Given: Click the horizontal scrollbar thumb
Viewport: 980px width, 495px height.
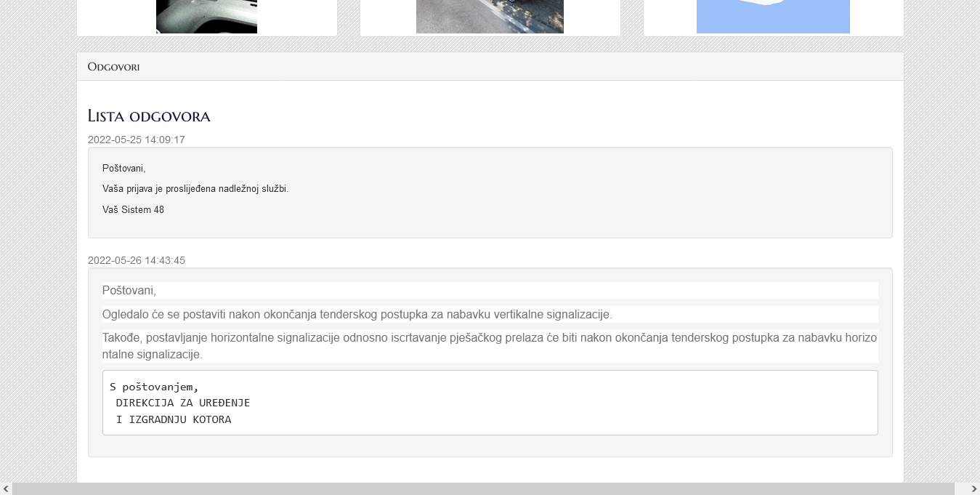Looking at the screenshot, I should tap(483, 489).
